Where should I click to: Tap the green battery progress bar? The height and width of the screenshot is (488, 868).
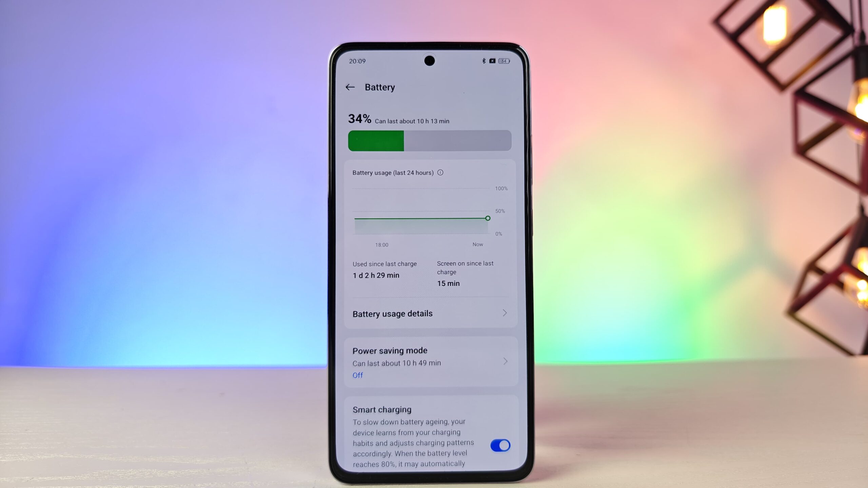click(376, 141)
